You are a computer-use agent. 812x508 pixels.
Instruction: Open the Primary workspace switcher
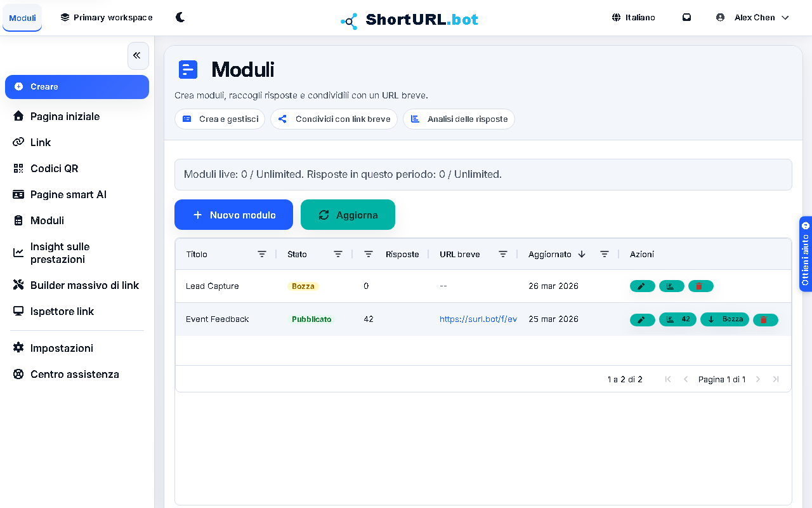click(x=107, y=17)
